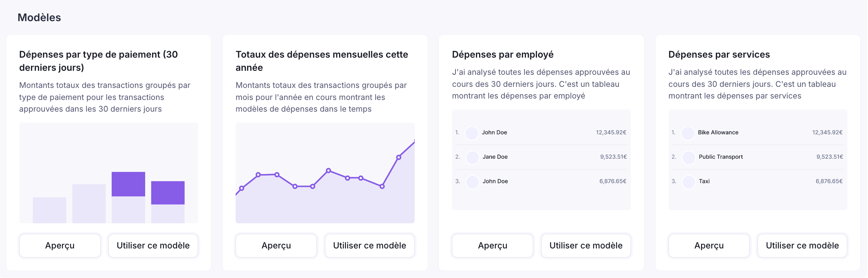Click the lowest data point before the final rise
This screenshot has height=278, width=868.
tap(382, 186)
